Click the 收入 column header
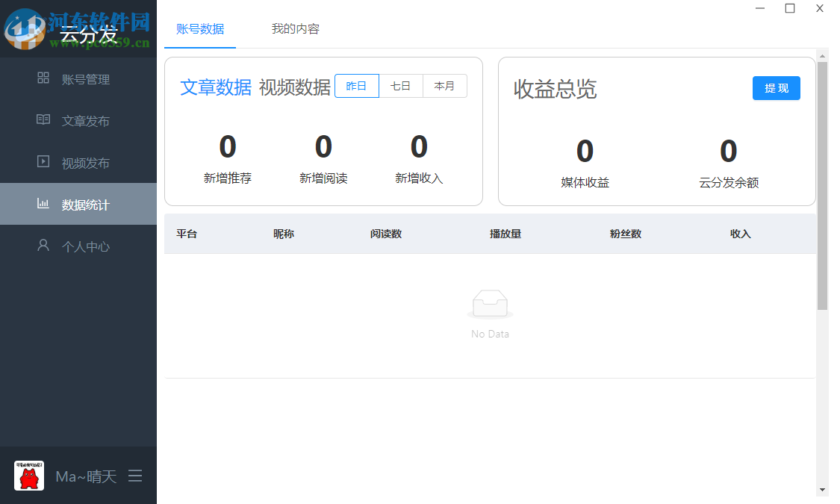The height and width of the screenshot is (504, 840). (740, 234)
